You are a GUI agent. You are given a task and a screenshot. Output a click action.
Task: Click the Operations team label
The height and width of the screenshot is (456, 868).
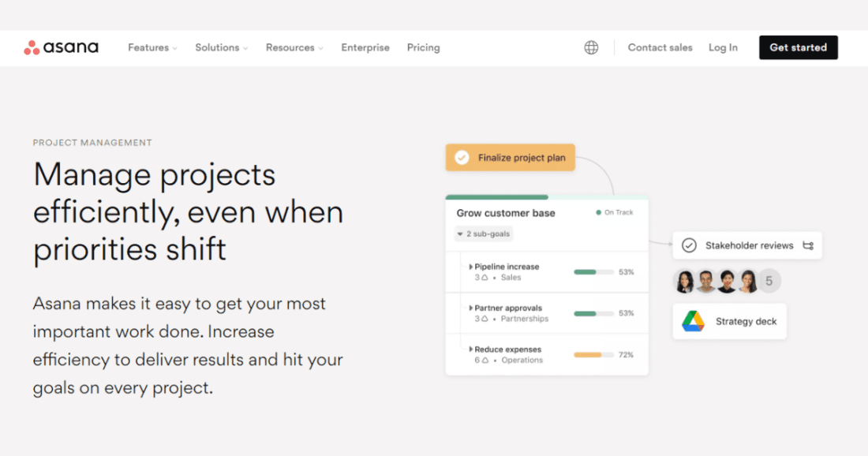(x=522, y=361)
